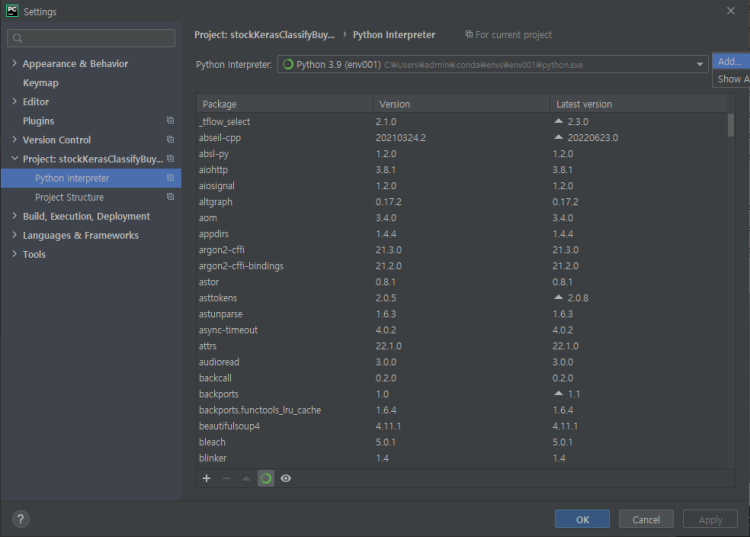Select the attrs package row
The height and width of the screenshot is (537, 750).
462,346
